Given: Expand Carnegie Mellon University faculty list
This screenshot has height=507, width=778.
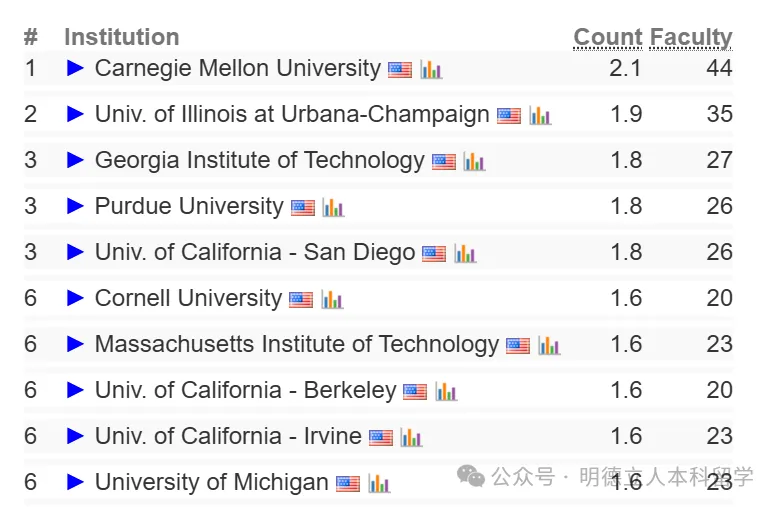Looking at the screenshot, I should click(x=75, y=68).
